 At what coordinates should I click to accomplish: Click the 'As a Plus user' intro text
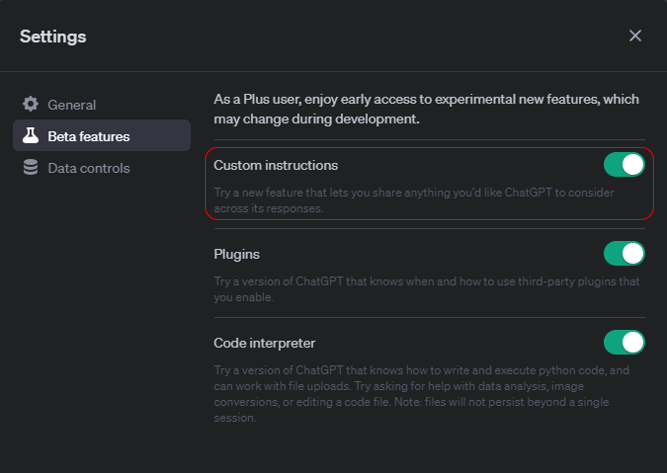tap(426, 109)
